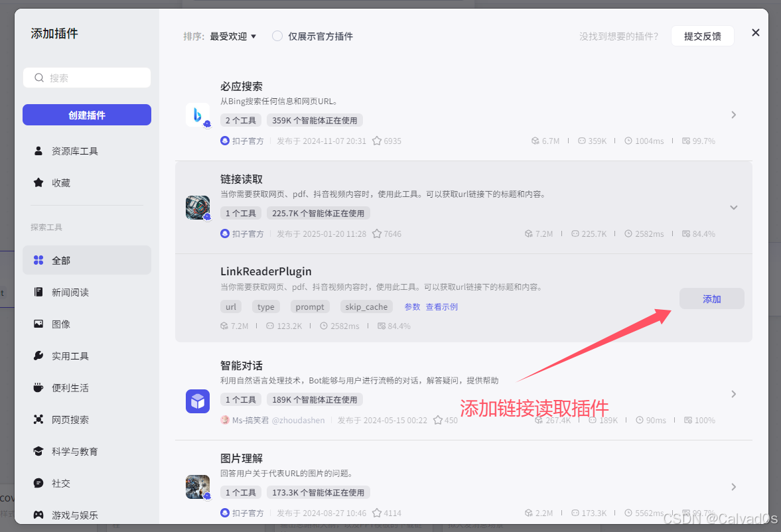Click the 图像 picture icon

pos(38,324)
